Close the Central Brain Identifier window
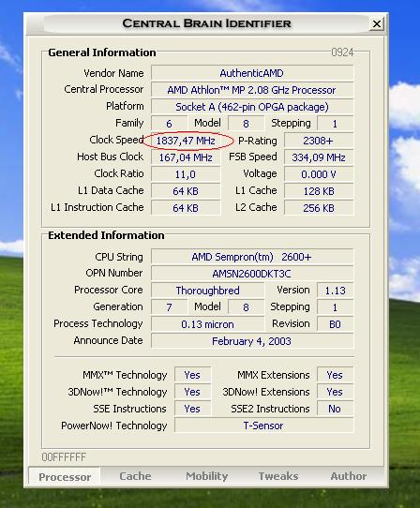420x508 pixels. 377,23
